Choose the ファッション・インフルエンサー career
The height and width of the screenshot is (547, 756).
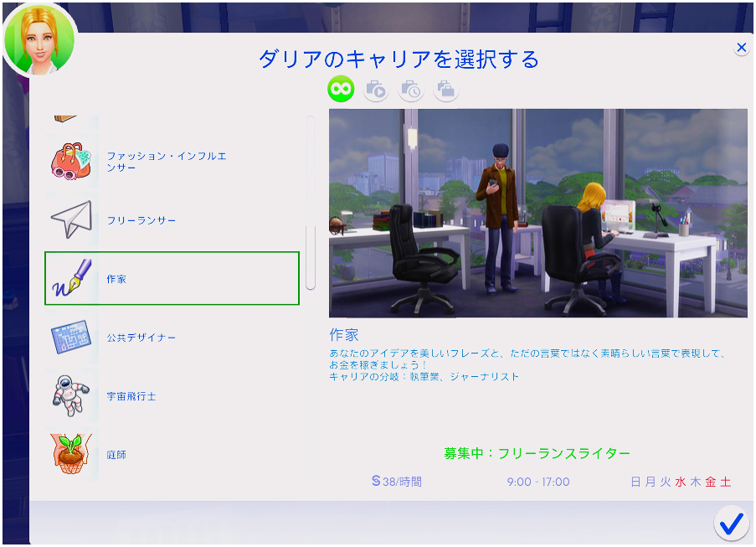[166, 162]
